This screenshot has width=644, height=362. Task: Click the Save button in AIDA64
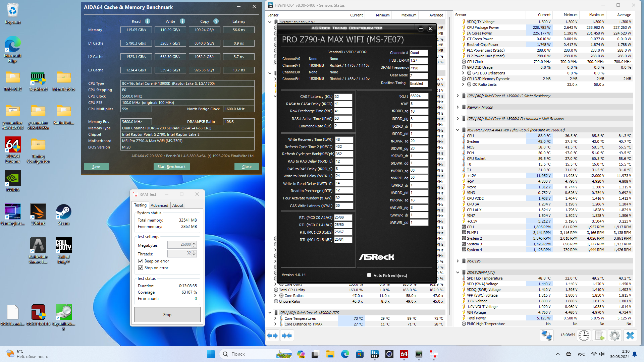click(x=96, y=167)
